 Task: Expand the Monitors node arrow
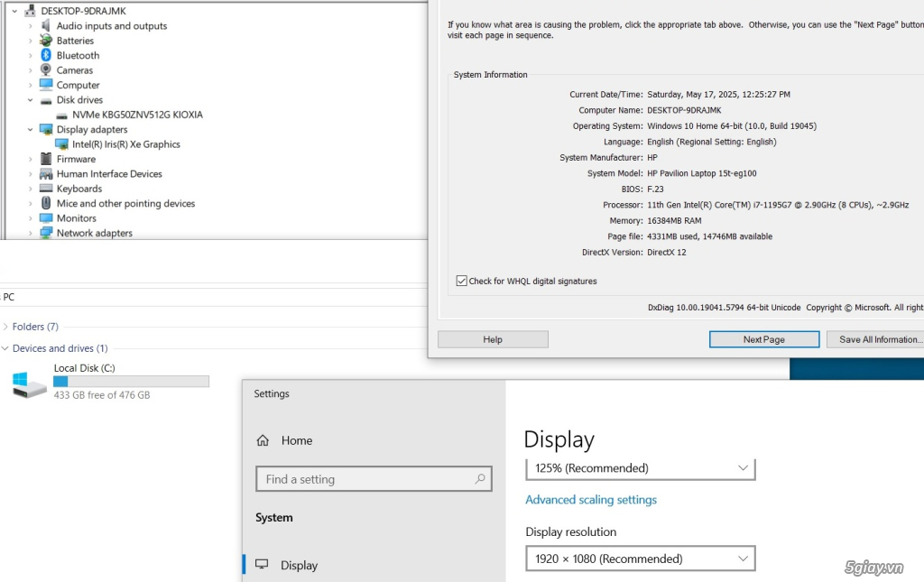point(30,218)
